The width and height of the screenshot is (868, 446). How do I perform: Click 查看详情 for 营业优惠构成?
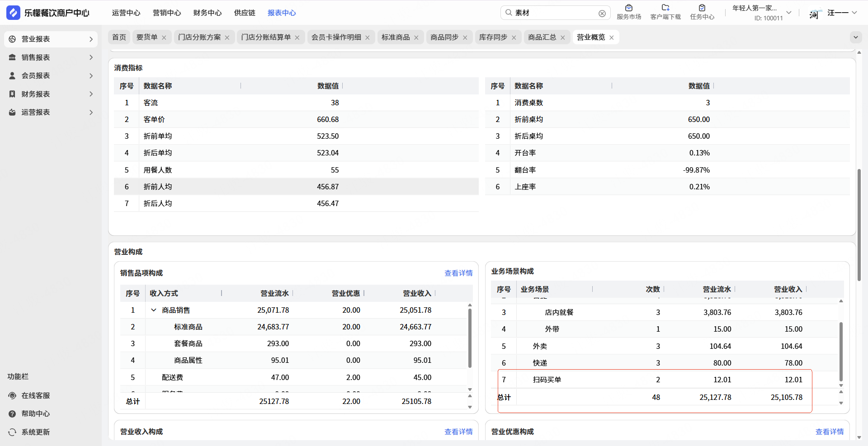tap(830, 432)
